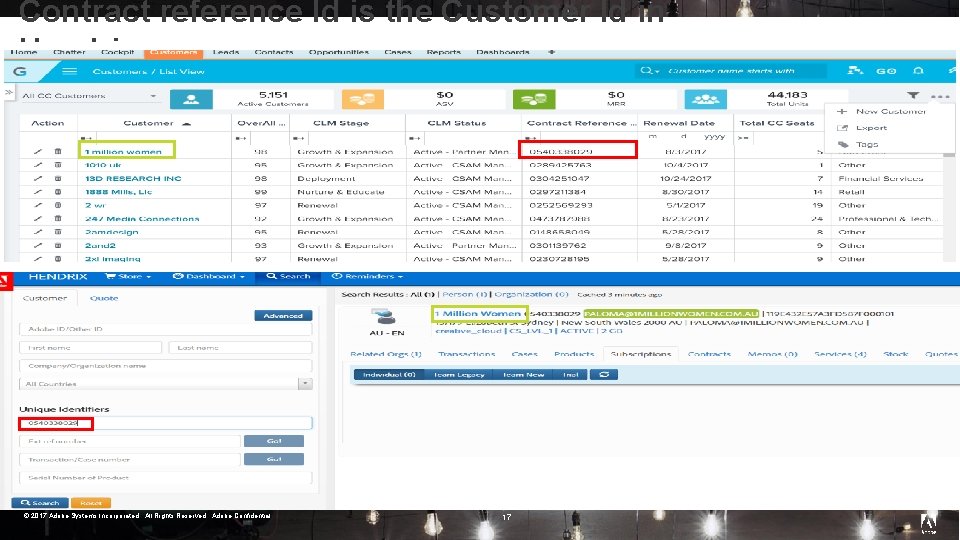Choose Export from options menu
The height and width of the screenshot is (540, 960).
[871, 128]
